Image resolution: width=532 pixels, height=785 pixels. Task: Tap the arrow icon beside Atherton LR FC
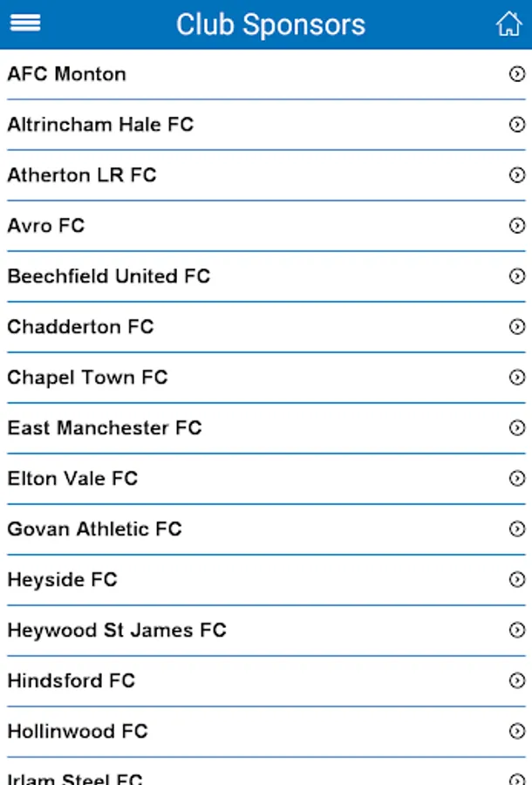pos(517,174)
